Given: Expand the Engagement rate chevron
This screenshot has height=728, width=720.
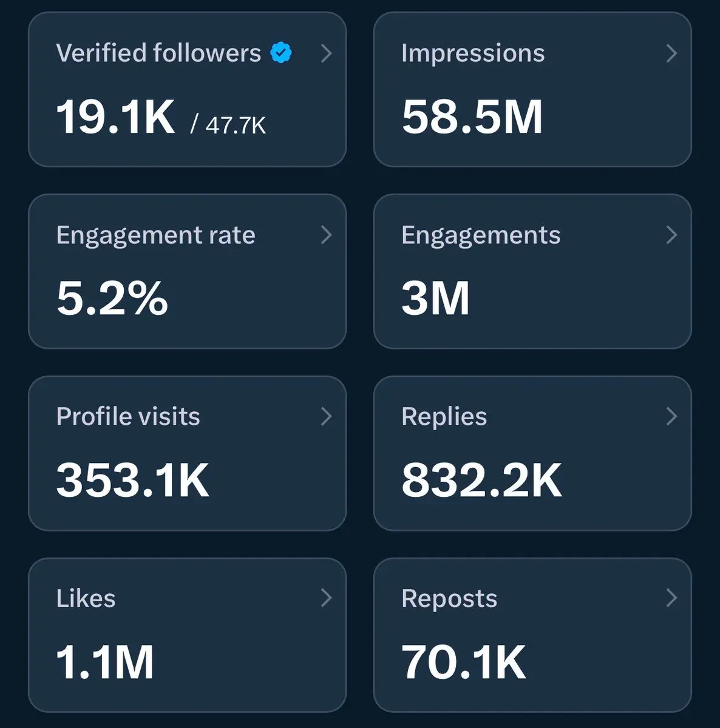Looking at the screenshot, I should click(327, 235).
